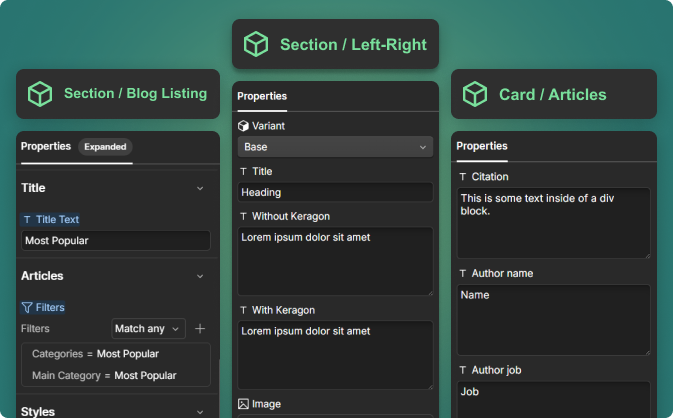This screenshot has height=418, width=673.
Task: Click the Without Keragon text area
Action: coord(335,261)
